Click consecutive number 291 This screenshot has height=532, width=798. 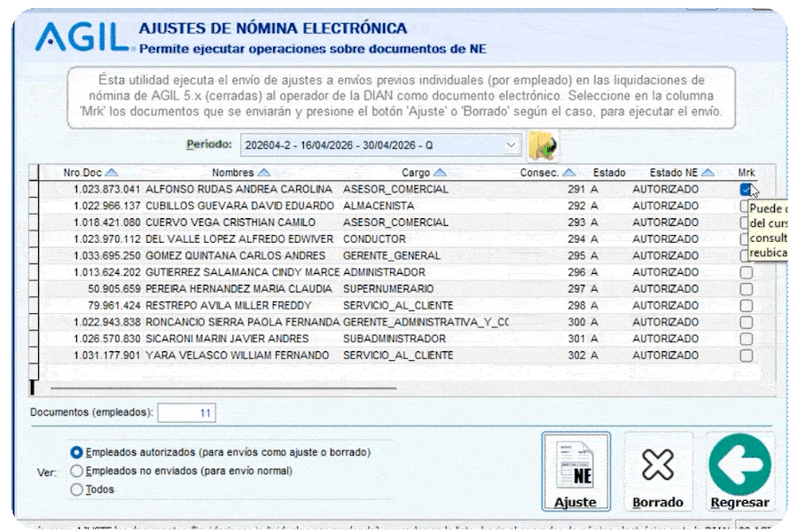click(576, 190)
